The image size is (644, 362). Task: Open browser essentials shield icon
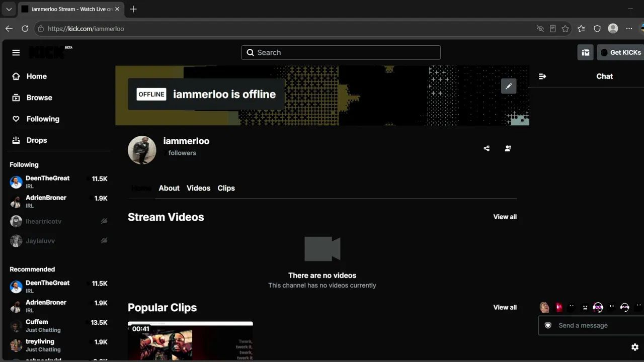[x=597, y=29]
